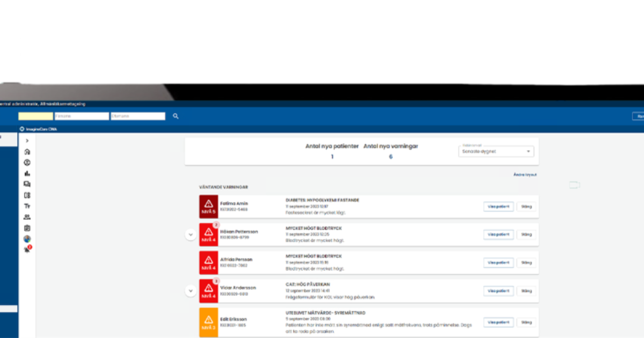Open the Senaste dygnet interval dropdown
This screenshot has width=644, height=338.
(495, 151)
